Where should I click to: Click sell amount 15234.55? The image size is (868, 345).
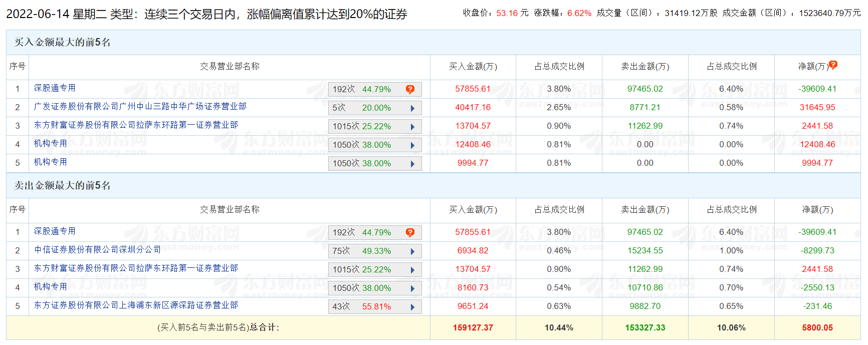pos(645,251)
